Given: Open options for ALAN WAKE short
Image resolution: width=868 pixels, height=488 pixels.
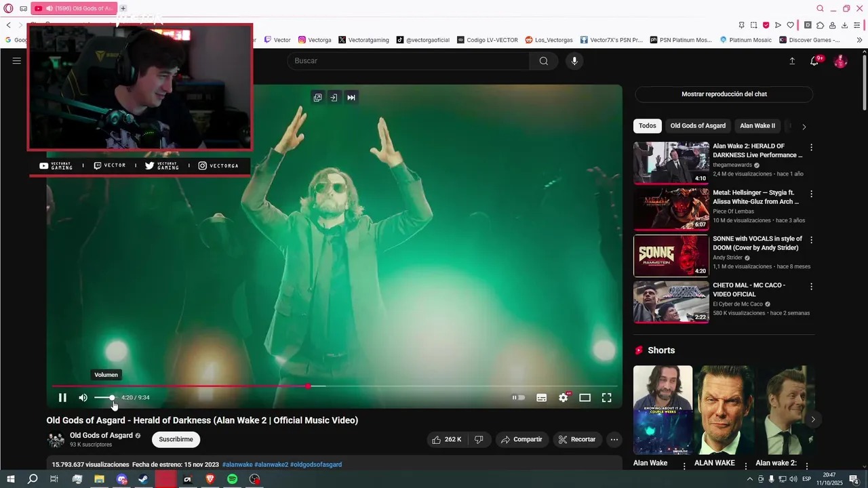Looking at the screenshot, I should [x=746, y=466].
